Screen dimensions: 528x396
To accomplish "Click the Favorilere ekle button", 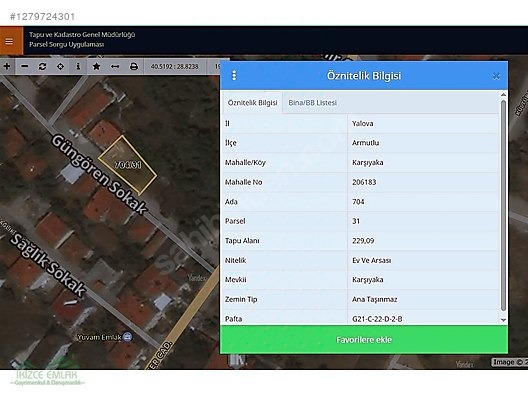I will point(364,339).
